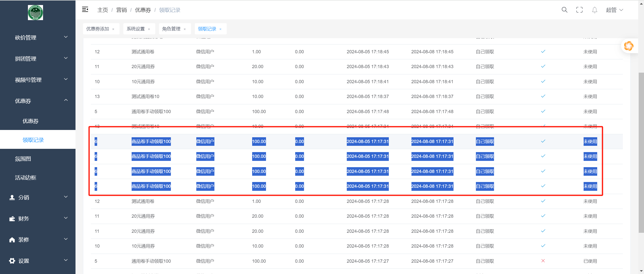Screen dimensions: 644x274
Task: Click the checkmark in the 17:17:48 row
Action: [543, 111]
